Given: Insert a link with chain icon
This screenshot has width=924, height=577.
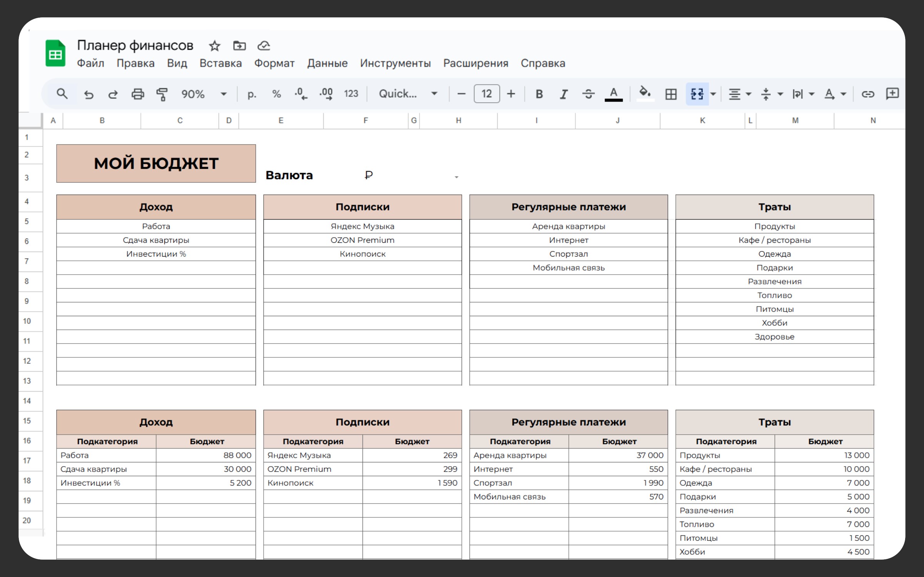Looking at the screenshot, I should click(x=868, y=94).
